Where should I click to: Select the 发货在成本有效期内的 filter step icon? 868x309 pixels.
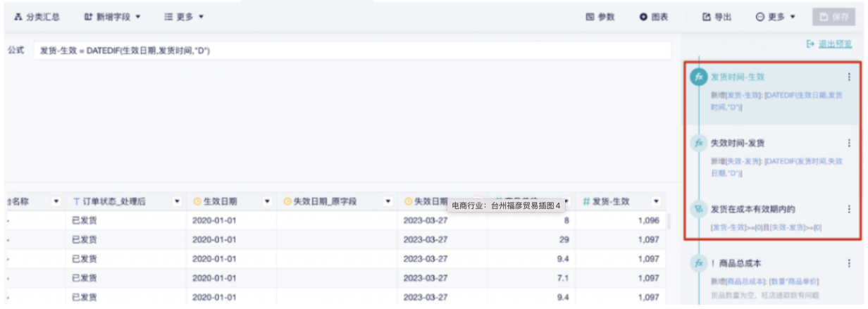[x=698, y=209]
